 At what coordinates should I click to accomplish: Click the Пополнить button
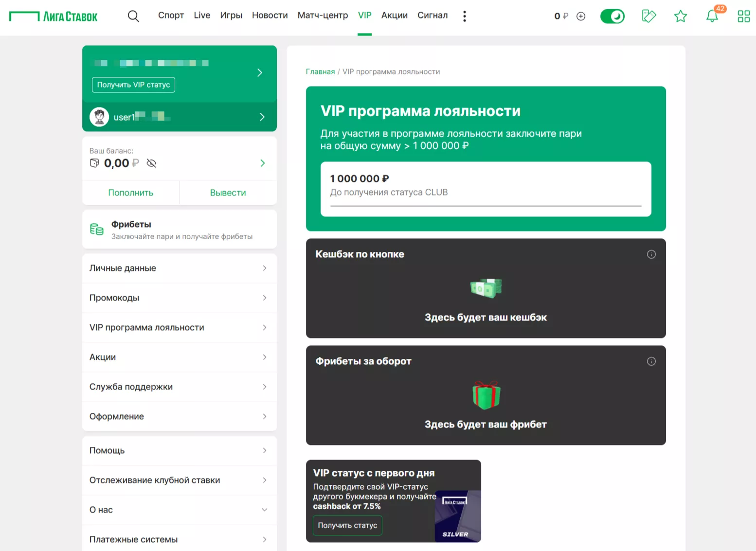pos(130,193)
